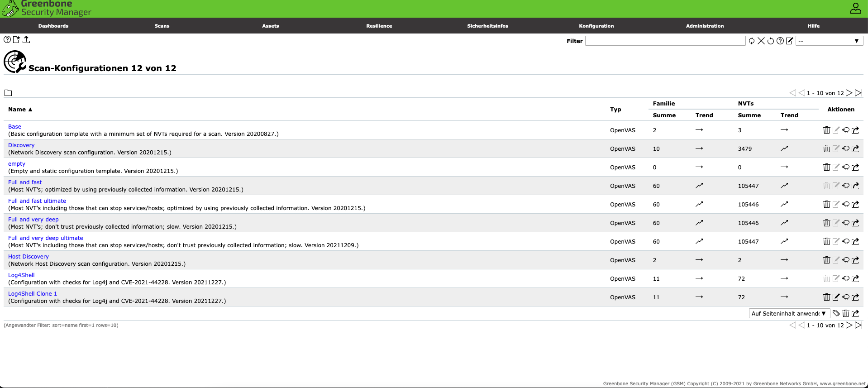Image resolution: width=868 pixels, height=388 pixels.
Task: Import a scan configuration via upload icon
Action: point(26,40)
